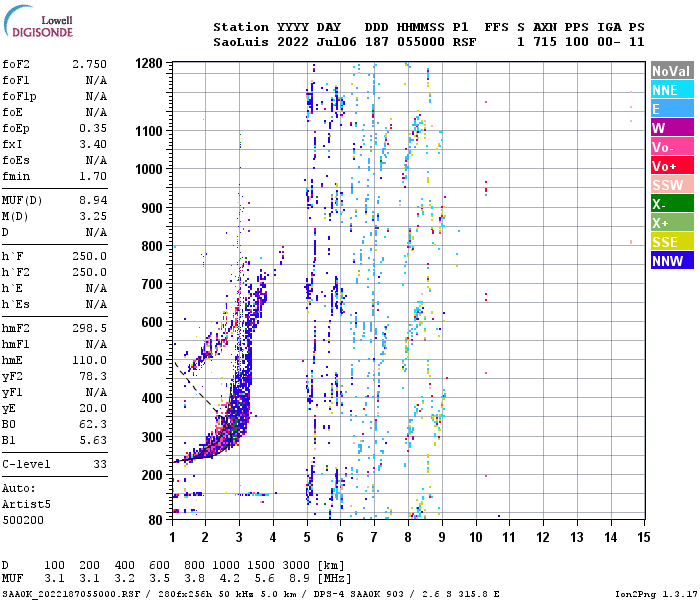Click the SAA0K_2022187055000.RSF filename
700x600 pixels.
point(71,594)
